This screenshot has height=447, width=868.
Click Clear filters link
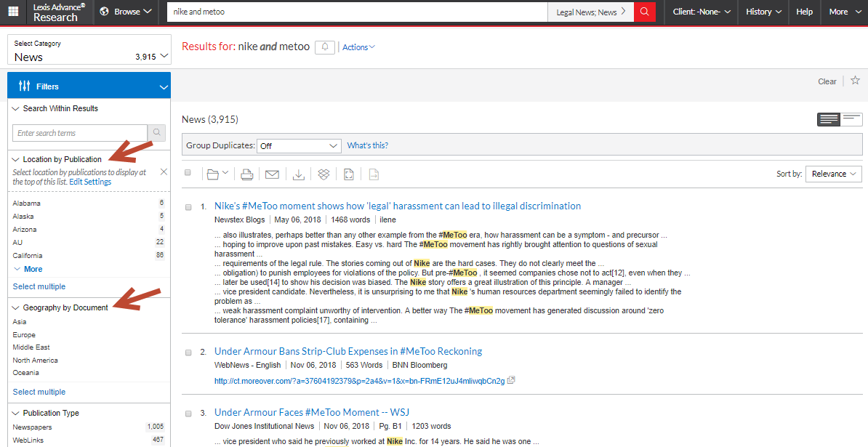pyautogui.click(x=827, y=81)
